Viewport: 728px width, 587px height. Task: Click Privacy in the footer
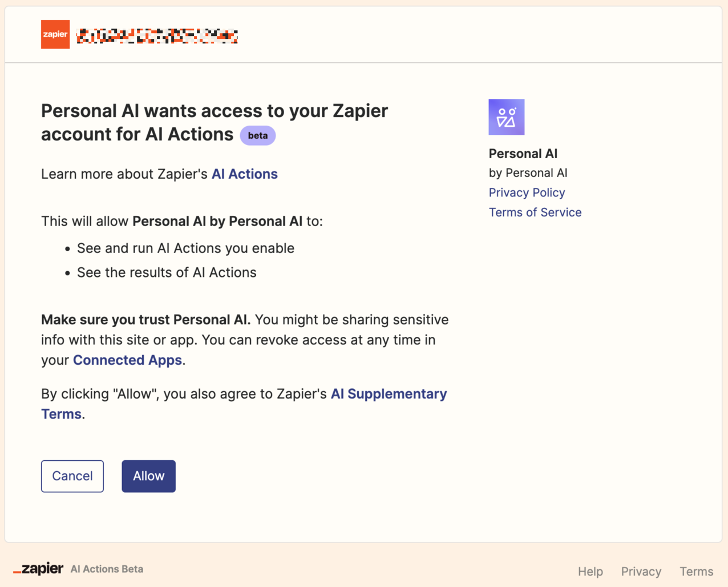tap(641, 572)
